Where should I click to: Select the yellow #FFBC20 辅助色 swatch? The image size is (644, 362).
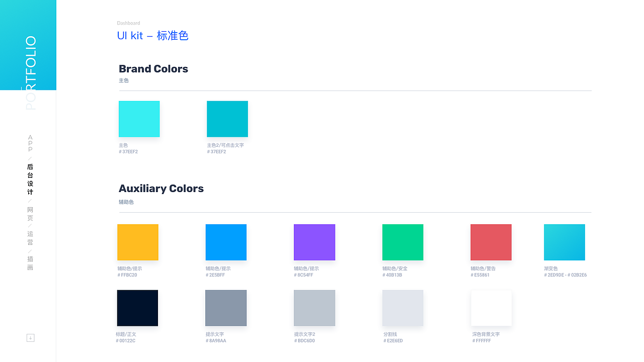pos(137,242)
